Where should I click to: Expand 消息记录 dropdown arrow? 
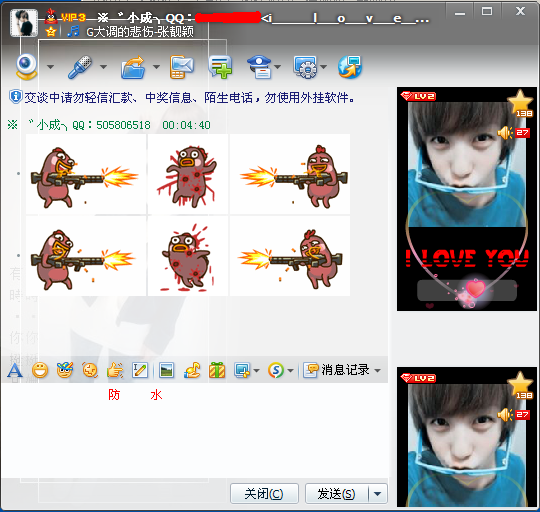377,371
